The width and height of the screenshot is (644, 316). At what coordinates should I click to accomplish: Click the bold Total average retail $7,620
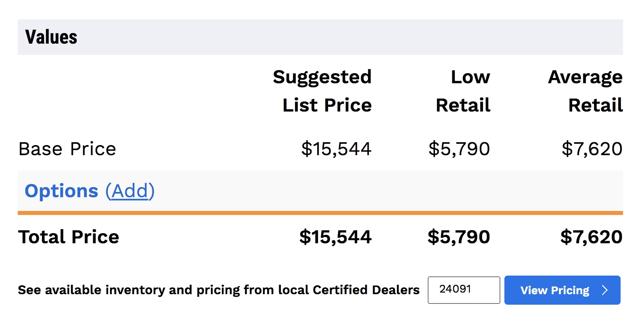[x=592, y=237]
